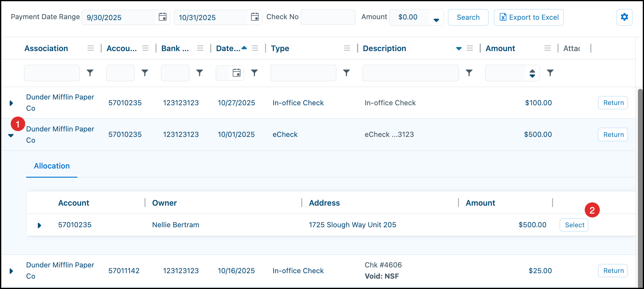Click the Association column filter funnel
644x289 pixels.
90,73
